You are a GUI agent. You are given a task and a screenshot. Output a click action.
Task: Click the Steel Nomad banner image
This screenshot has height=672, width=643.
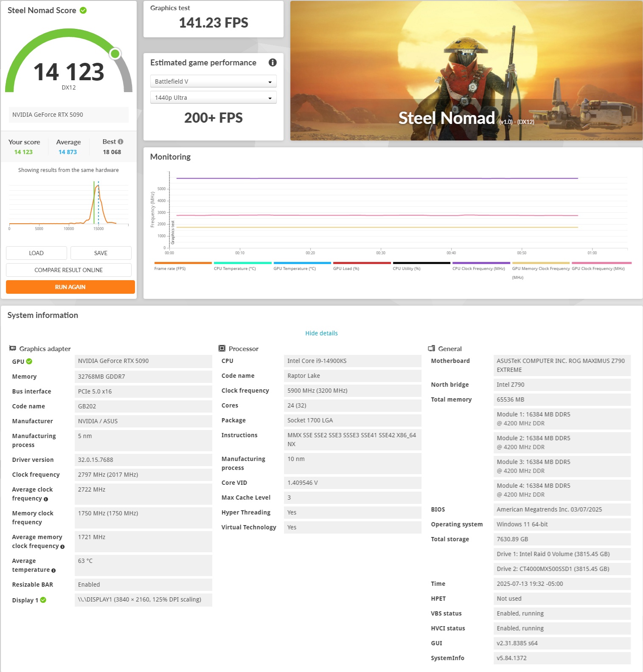tap(466, 70)
